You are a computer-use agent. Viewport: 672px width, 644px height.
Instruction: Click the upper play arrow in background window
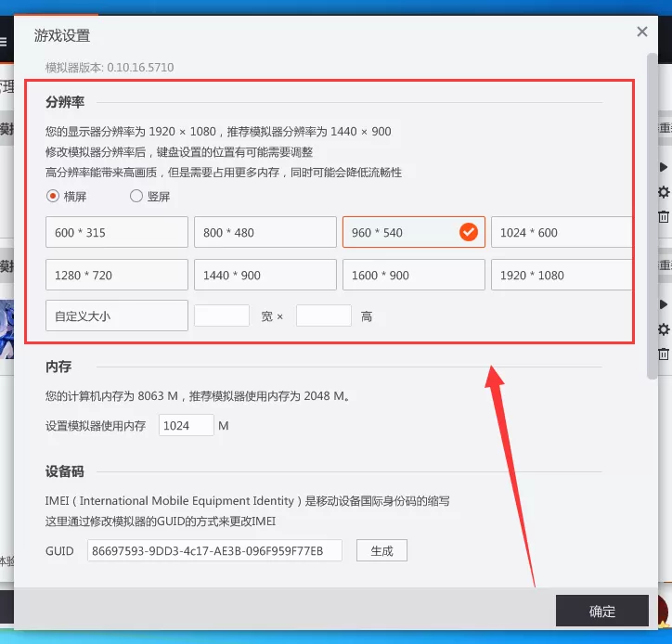(x=664, y=167)
